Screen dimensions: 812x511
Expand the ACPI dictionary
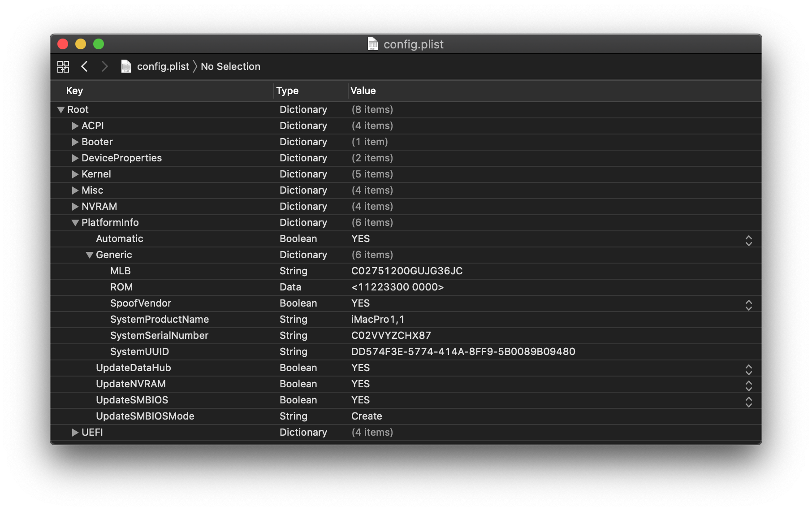coord(75,126)
